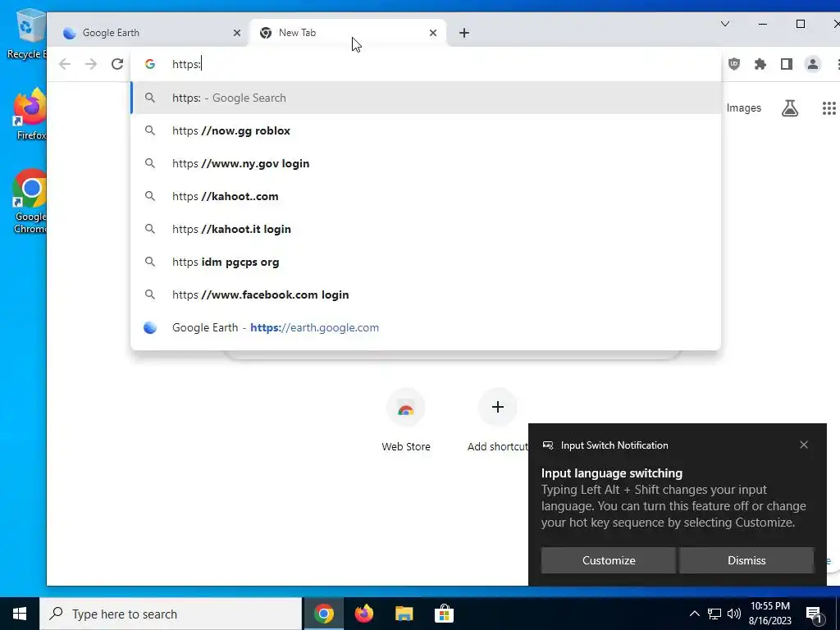Open File Explorer from the taskbar
The height and width of the screenshot is (630, 840).
coord(404,614)
